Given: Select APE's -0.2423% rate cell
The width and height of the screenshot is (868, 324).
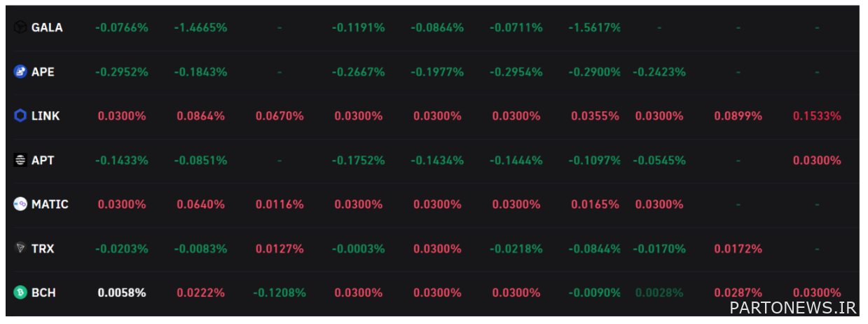Looking at the screenshot, I should pyautogui.click(x=659, y=72).
